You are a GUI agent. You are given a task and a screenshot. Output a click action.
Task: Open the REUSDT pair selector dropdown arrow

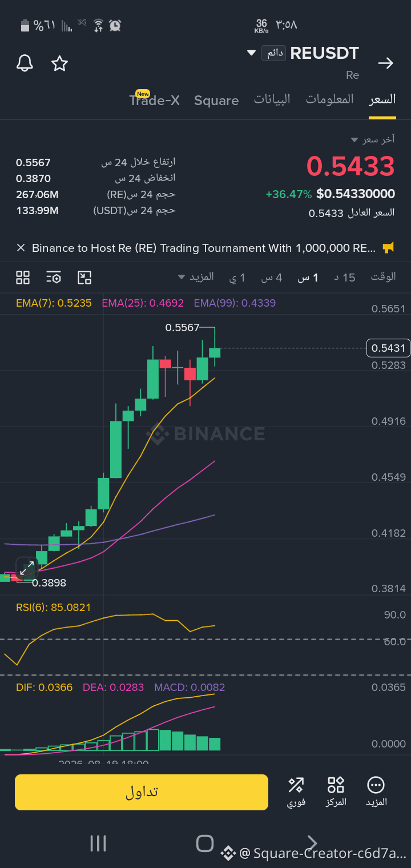(x=251, y=53)
